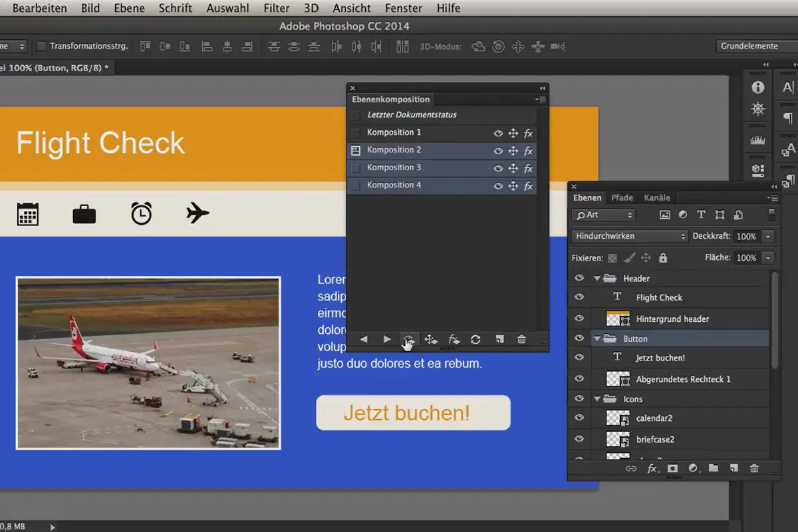Create a new layer in Ebenen panel
The width and height of the screenshot is (798, 532).
[x=733, y=468]
